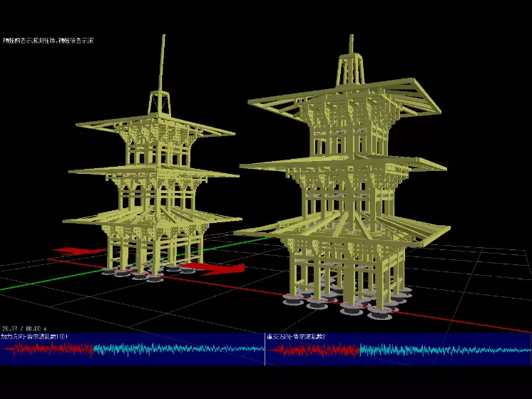Click the caption text at top left
Viewport: 532px width, 399px height.
48,41
